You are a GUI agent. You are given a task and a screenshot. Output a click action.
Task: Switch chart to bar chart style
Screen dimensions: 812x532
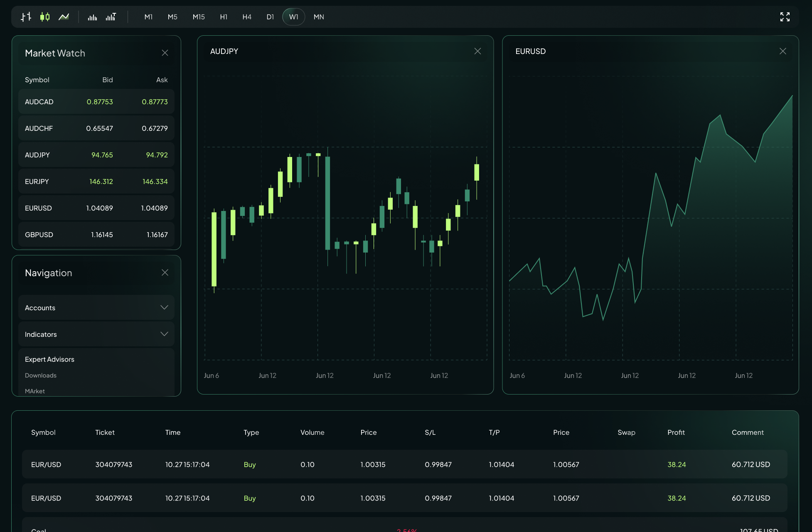click(25, 17)
